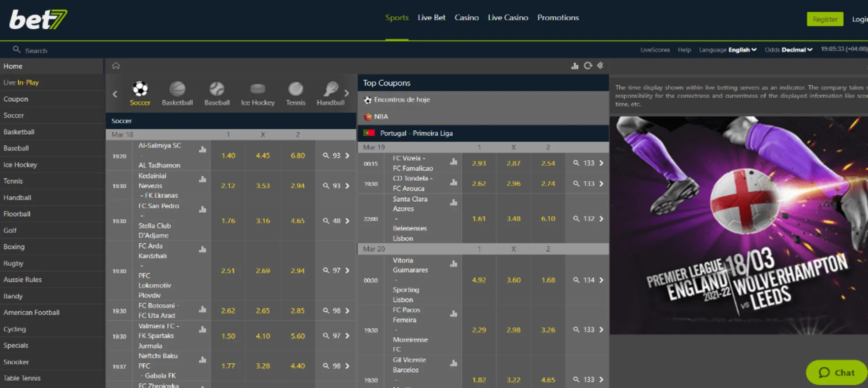Image resolution: width=868 pixels, height=388 pixels.
Task: Click the refresh icon in toolbar
Action: click(x=588, y=66)
